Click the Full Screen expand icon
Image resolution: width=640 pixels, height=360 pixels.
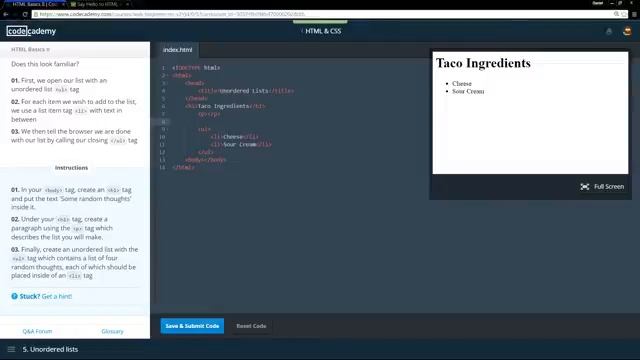(584, 187)
